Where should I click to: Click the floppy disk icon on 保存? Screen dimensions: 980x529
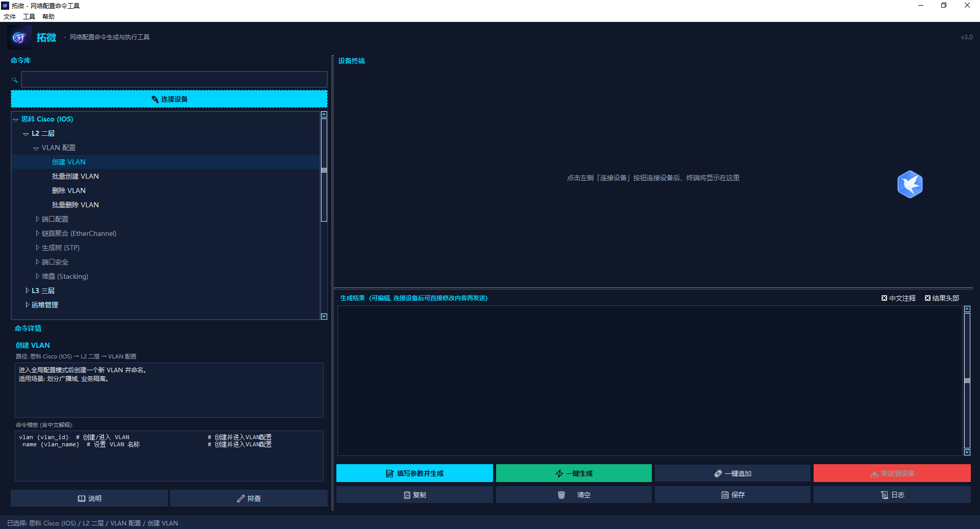coord(725,495)
